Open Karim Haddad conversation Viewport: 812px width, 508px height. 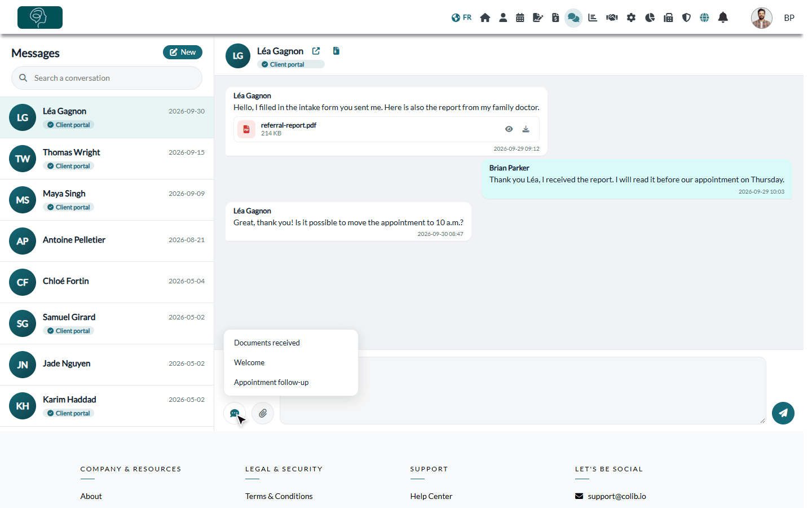tap(107, 406)
